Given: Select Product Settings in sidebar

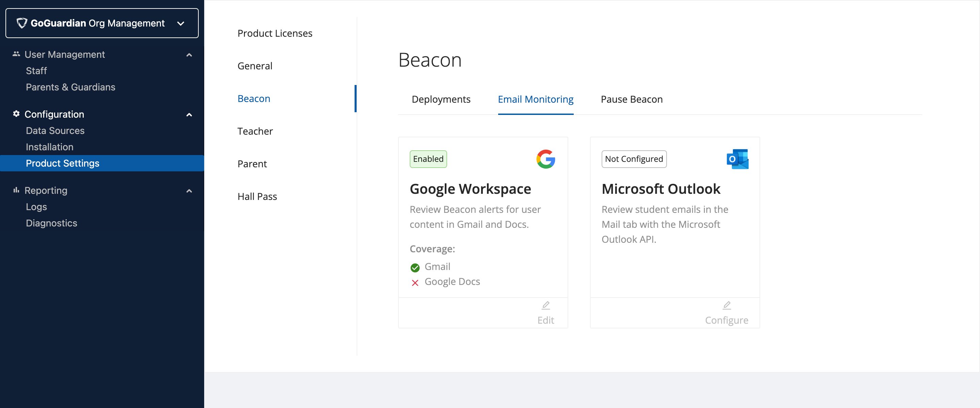Looking at the screenshot, I should (102, 163).
